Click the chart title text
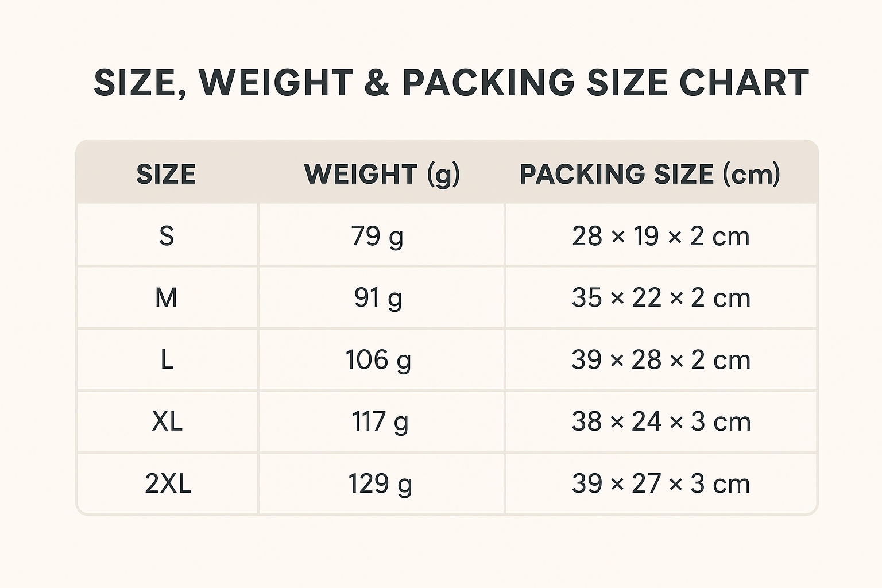This screenshot has height=588, width=882. tap(451, 82)
